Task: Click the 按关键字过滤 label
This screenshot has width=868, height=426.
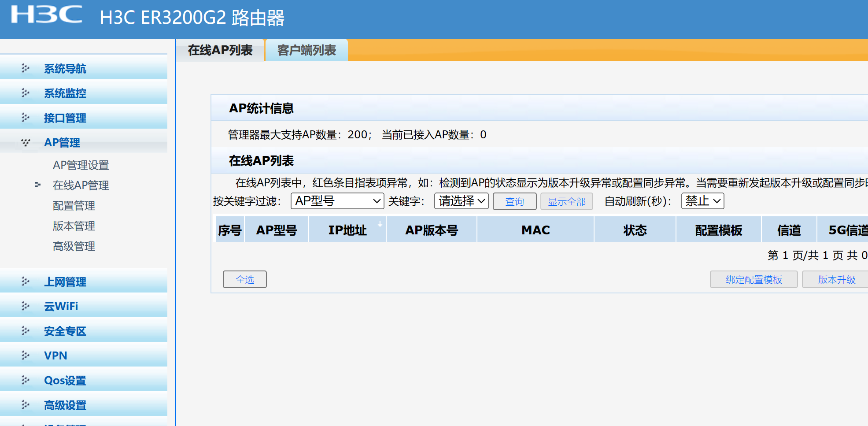Action: (x=247, y=201)
